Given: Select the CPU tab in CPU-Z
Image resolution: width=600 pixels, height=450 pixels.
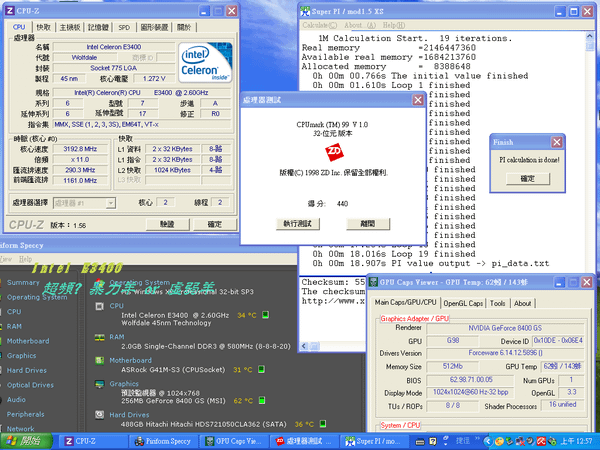Looking at the screenshot, I should click(x=19, y=27).
